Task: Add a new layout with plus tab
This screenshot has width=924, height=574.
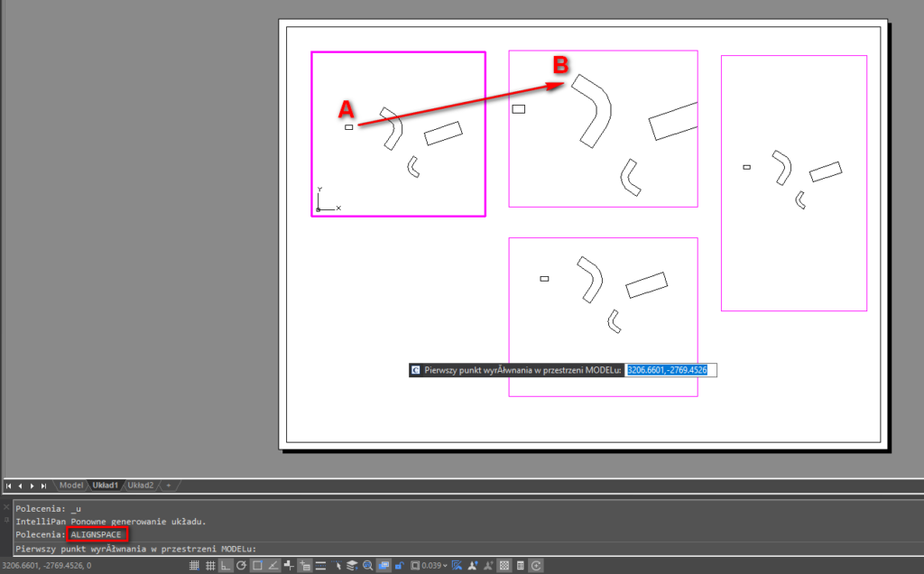Action: click(167, 486)
